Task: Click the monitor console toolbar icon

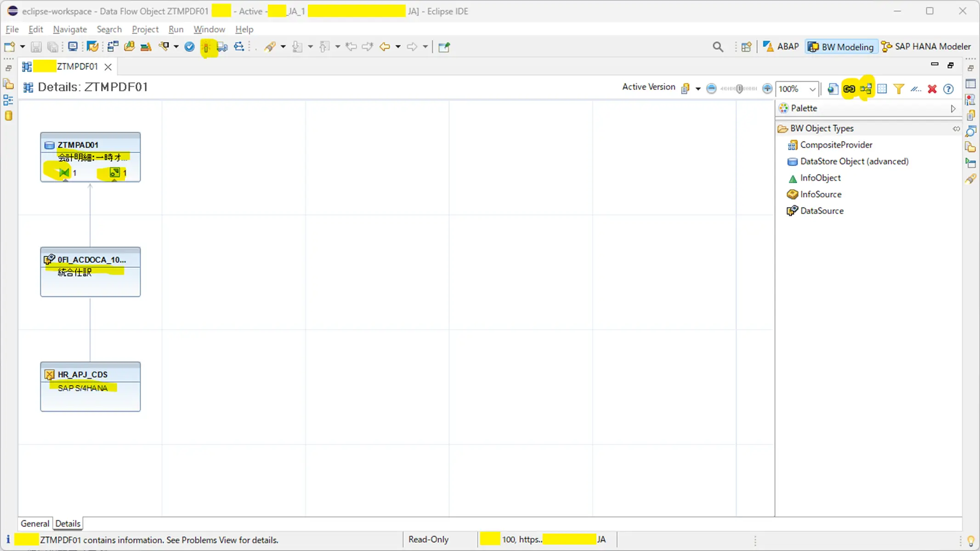Action: tap(73, 46)
